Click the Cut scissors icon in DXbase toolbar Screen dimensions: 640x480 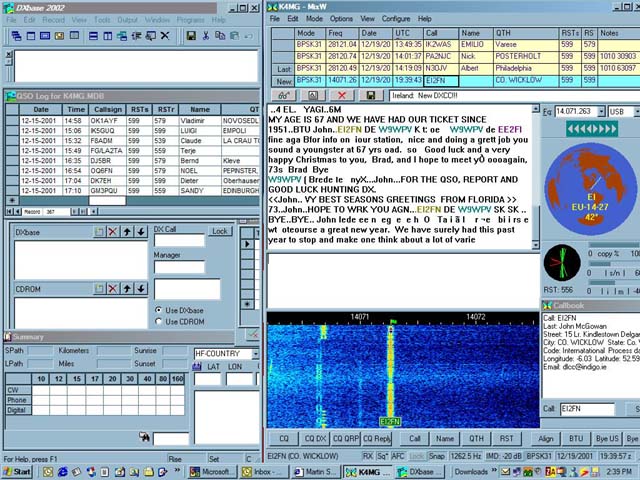(205, 35)
